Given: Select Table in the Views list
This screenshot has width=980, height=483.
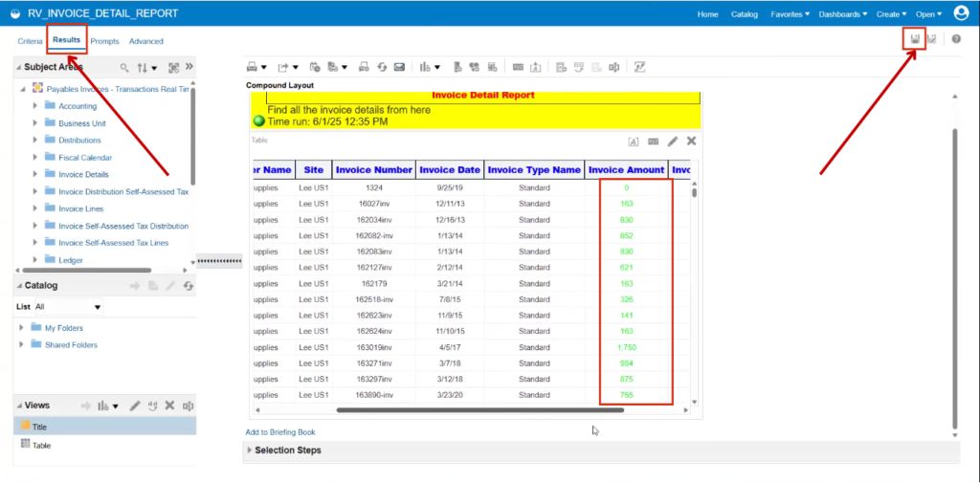Looking at the screenshot, I should 104,445.
